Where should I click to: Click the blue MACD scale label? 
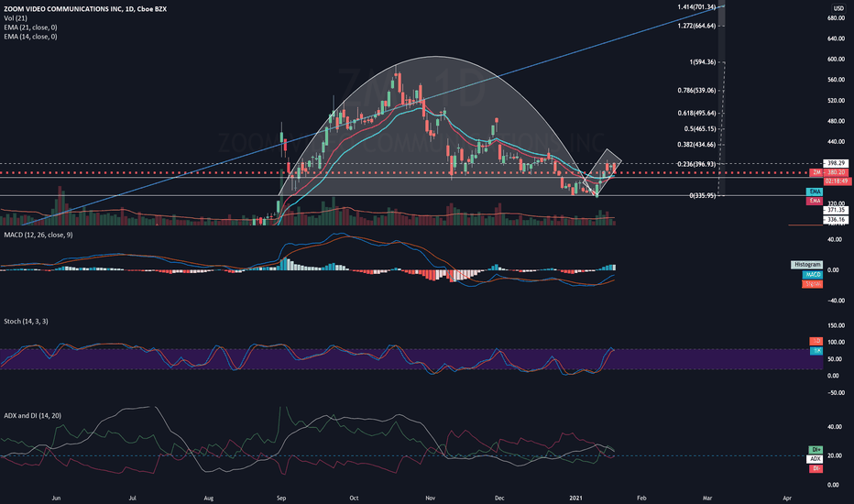tap(812, 275)
